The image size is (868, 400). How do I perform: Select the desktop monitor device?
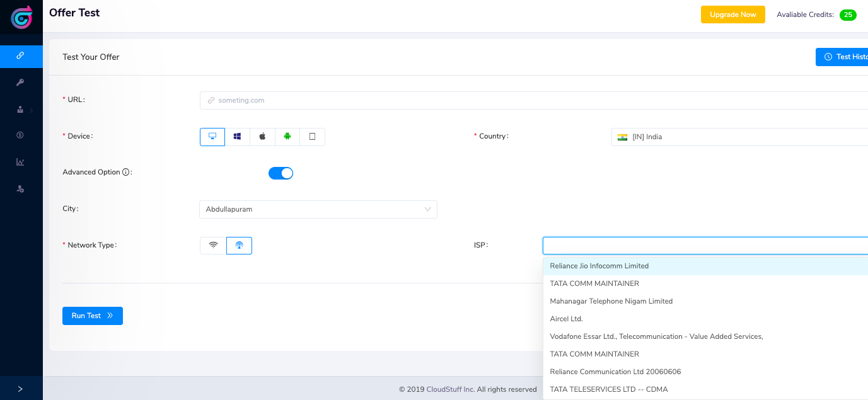pyautogui.click(x=212, y=137)
